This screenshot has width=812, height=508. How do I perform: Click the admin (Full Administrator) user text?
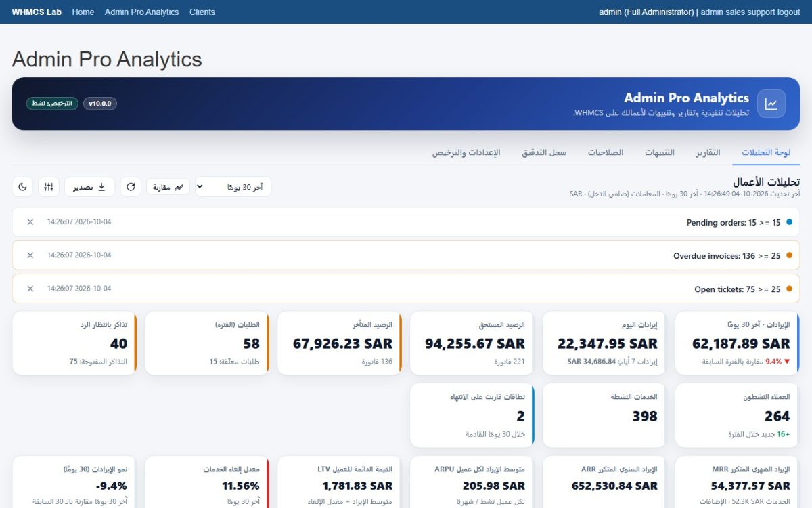click(646, 12)
